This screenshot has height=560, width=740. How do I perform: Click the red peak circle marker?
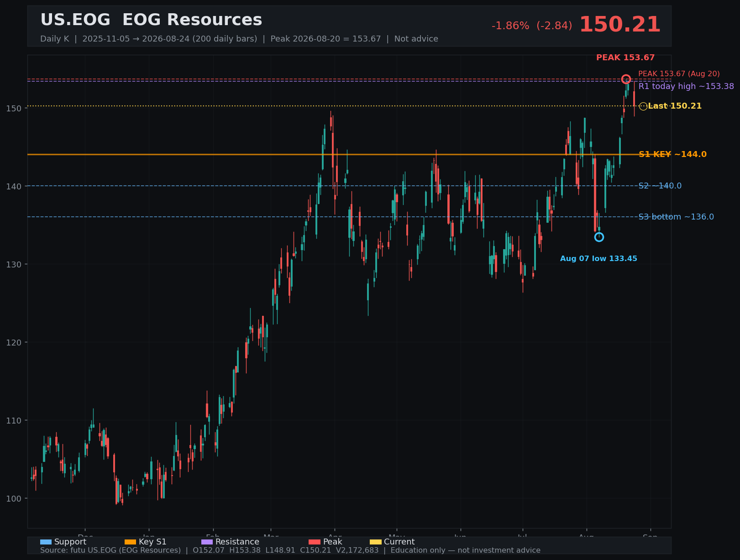[626, 79]
